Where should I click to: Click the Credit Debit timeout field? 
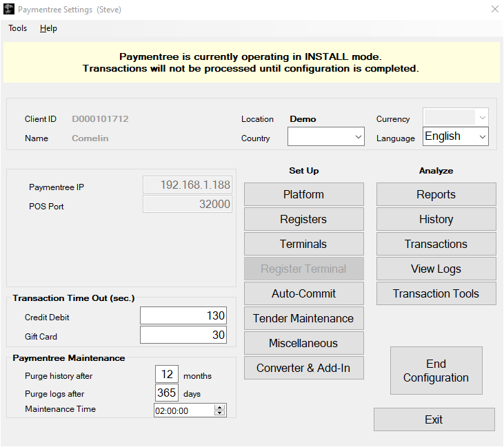[x=183, y=315]
